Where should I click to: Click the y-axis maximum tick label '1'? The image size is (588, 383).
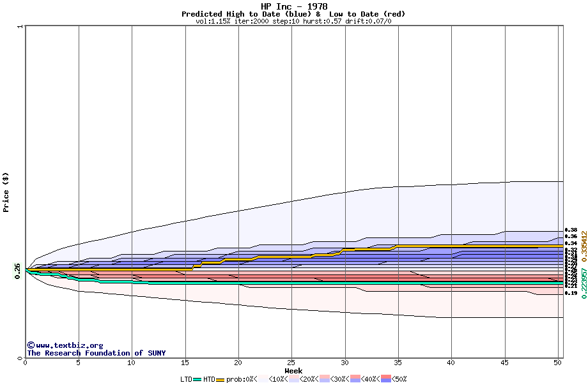click(x=20, y=26)
